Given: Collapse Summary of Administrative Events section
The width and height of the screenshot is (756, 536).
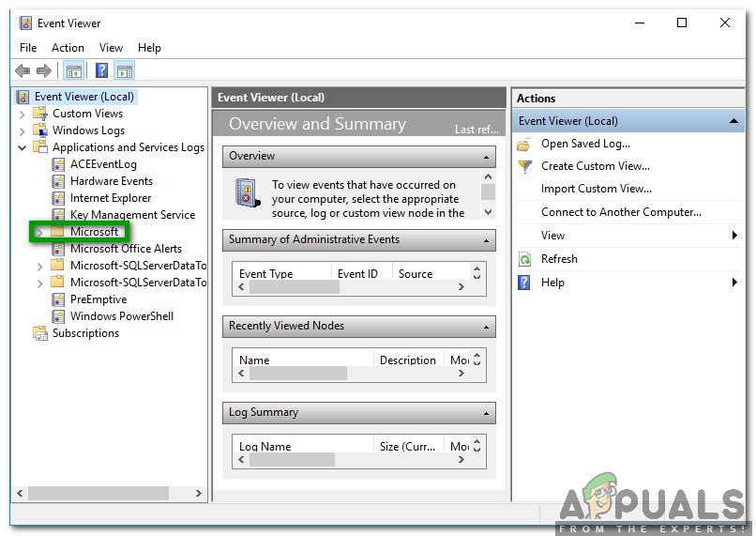Looking at the screenshot, I should [x=486, y=240].
